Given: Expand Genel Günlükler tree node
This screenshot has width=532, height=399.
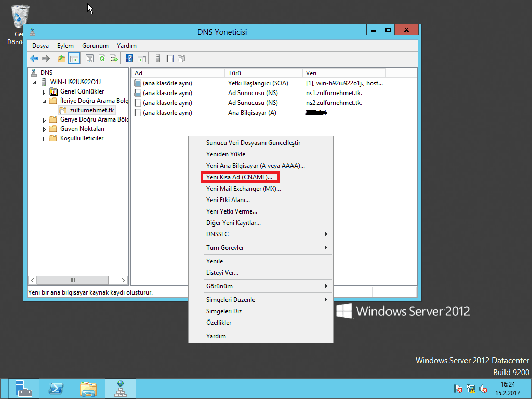Looking at the screenshot, I should (44, 92).
